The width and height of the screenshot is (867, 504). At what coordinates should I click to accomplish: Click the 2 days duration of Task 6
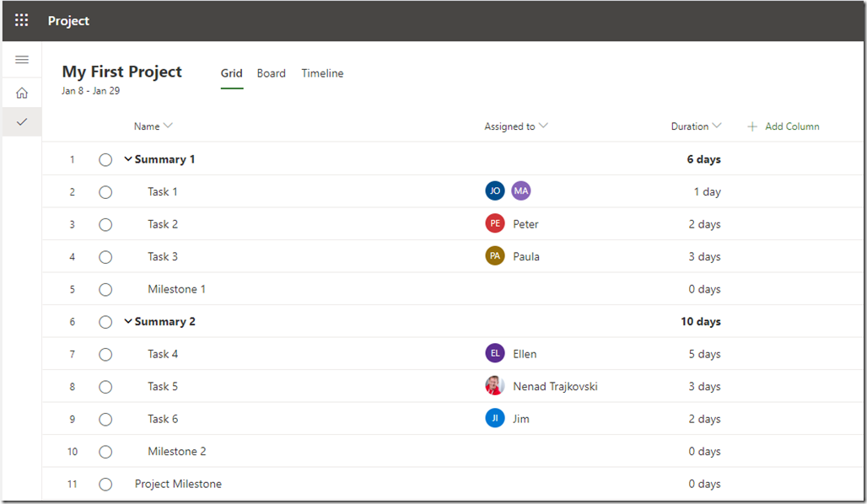[704, 419]
